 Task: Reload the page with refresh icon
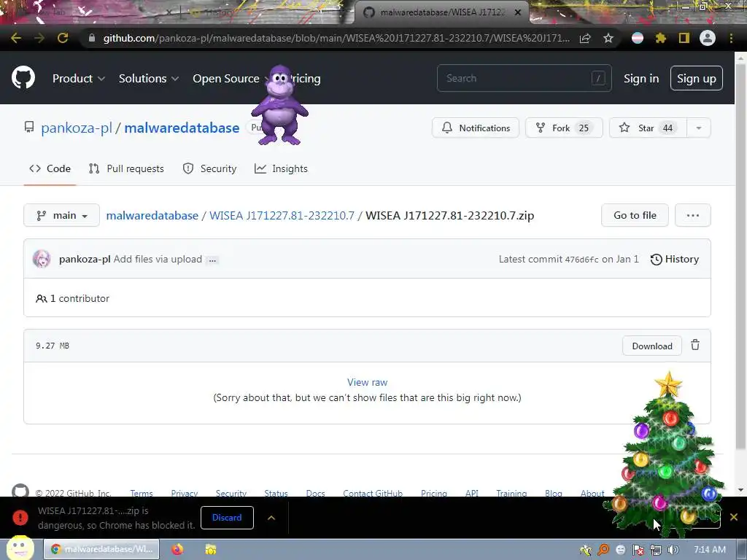click(63, 38)
